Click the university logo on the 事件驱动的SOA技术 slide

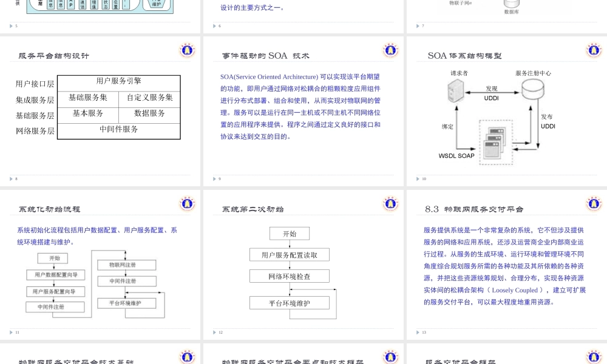click(390, 51)
